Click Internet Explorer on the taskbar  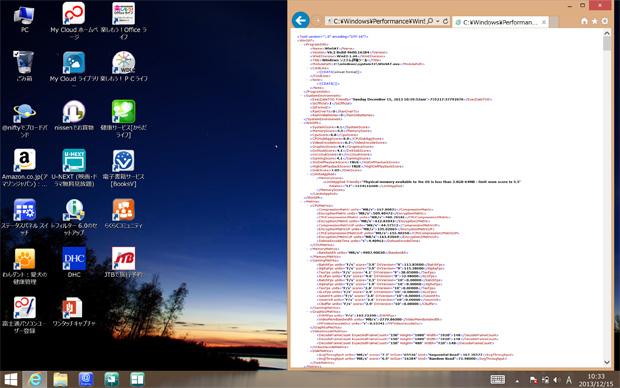tap(35, 380)
